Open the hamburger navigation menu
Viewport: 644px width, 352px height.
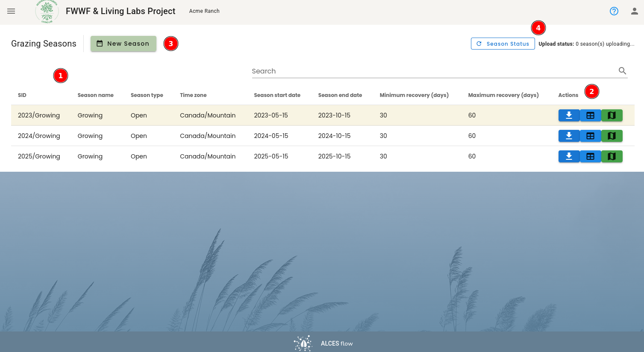click(x=11, y=11)
